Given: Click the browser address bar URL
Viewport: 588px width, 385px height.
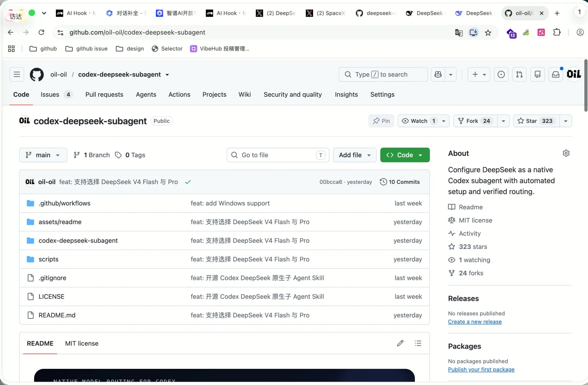Looking at the screenshot, I should click(137, 32).
